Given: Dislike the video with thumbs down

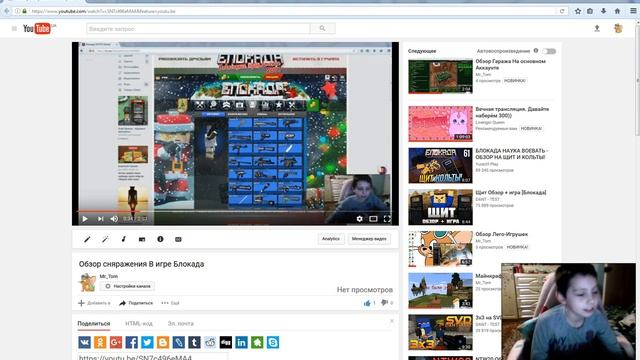Looking at the screenshot, I should click(384, 303).
